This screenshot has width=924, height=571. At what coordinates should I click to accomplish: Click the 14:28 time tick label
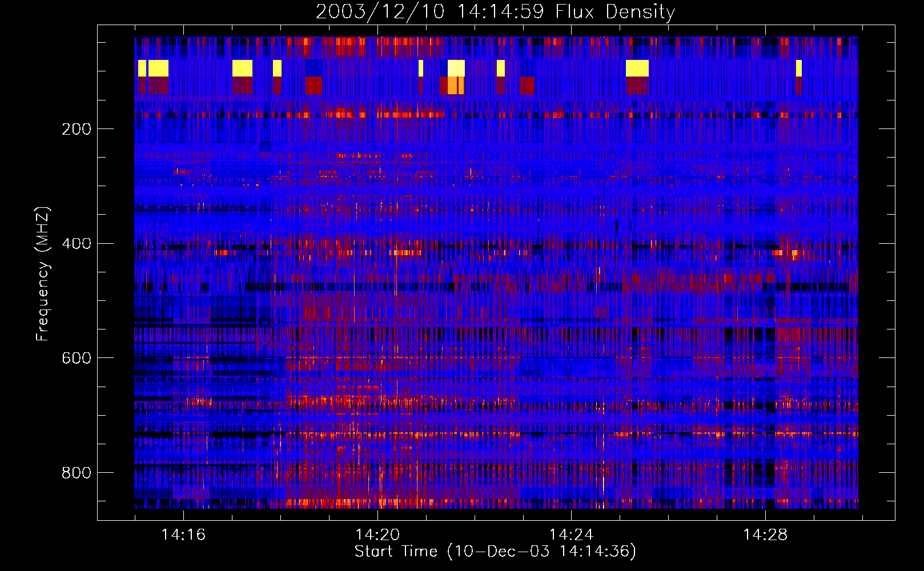point(765,535)
